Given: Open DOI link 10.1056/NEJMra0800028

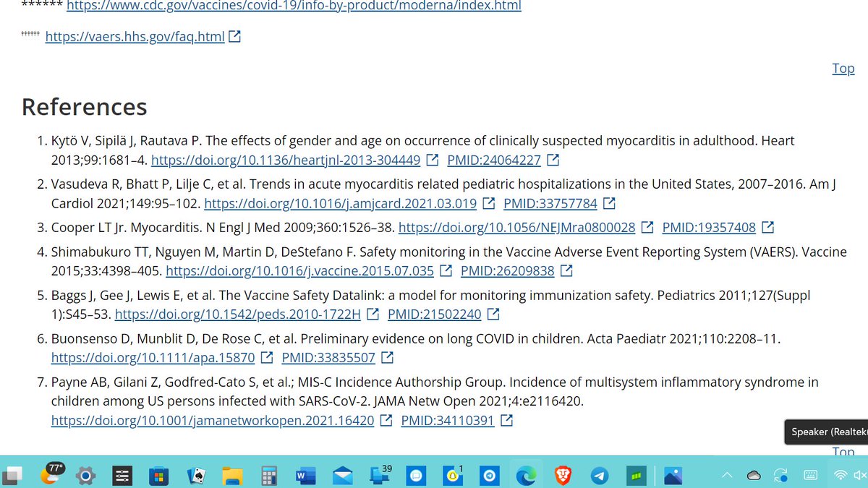Looking at the screenshot, I should (517, 228).
